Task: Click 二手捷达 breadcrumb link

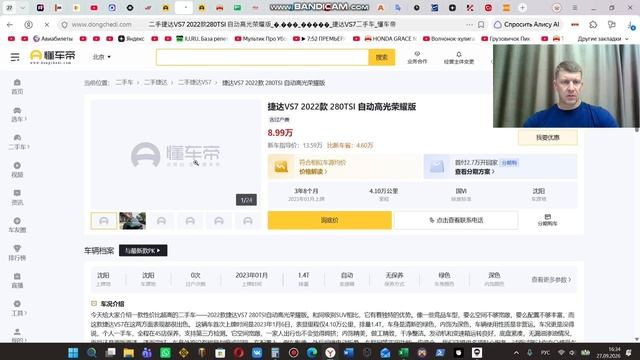Action: (x=155, y=82)
